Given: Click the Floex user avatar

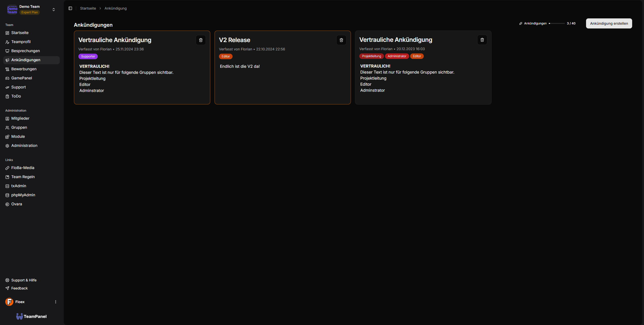Looking at the screenshot, I should coord(9,302).
